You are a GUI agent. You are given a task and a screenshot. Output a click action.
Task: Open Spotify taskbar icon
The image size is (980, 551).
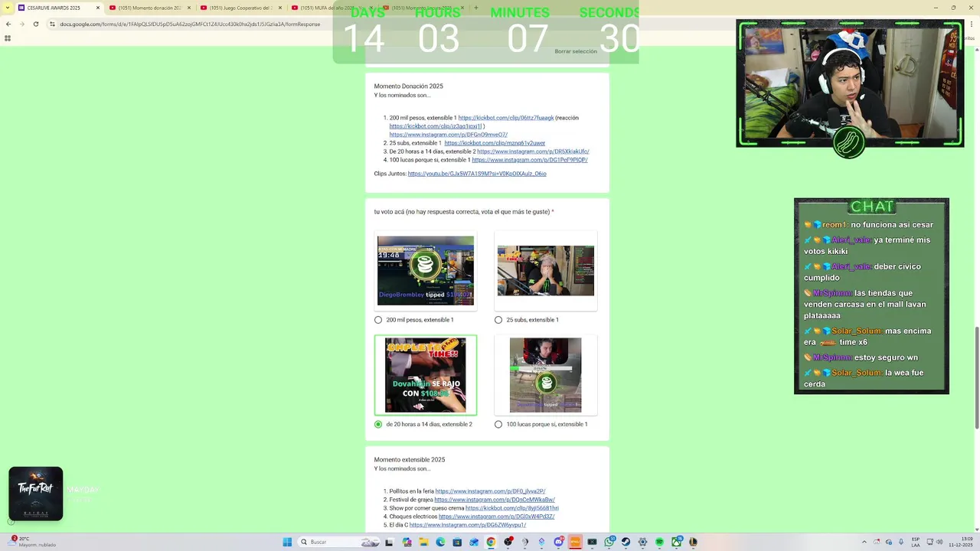(x=659, y=542)
